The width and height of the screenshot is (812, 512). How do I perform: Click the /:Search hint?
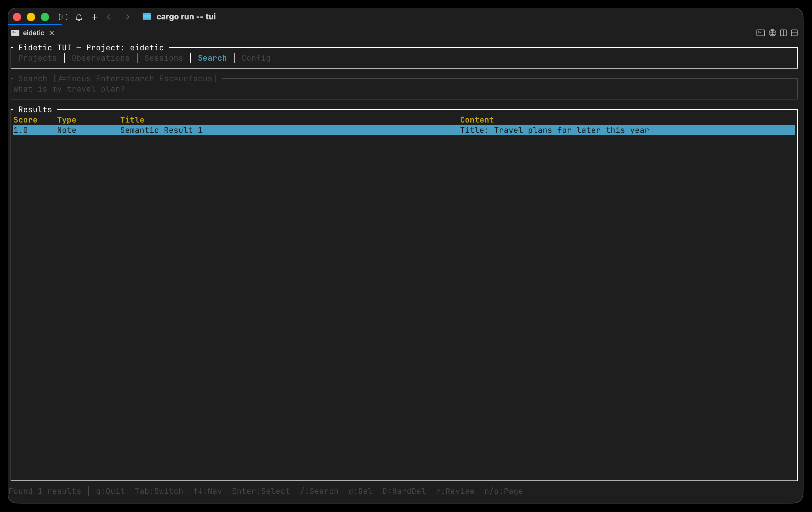click(319, 491)
